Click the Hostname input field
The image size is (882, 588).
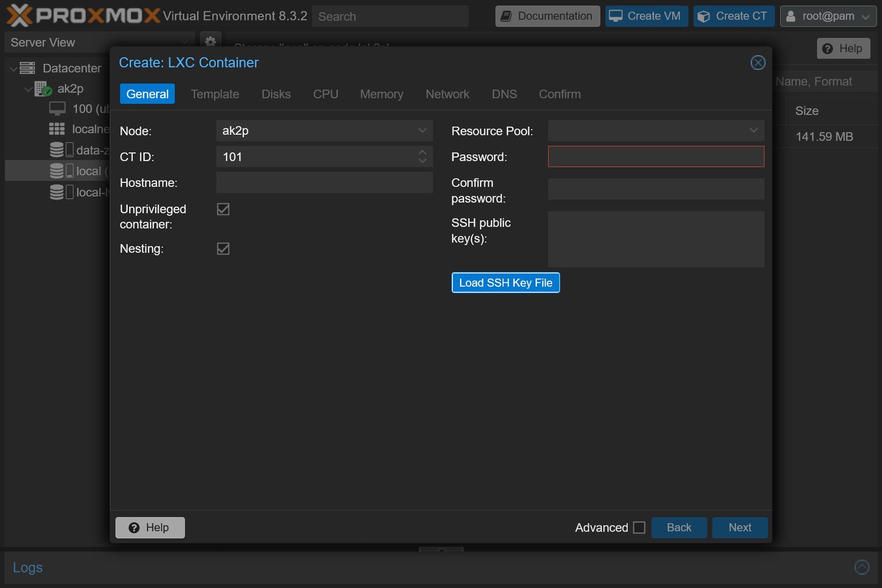324,182
